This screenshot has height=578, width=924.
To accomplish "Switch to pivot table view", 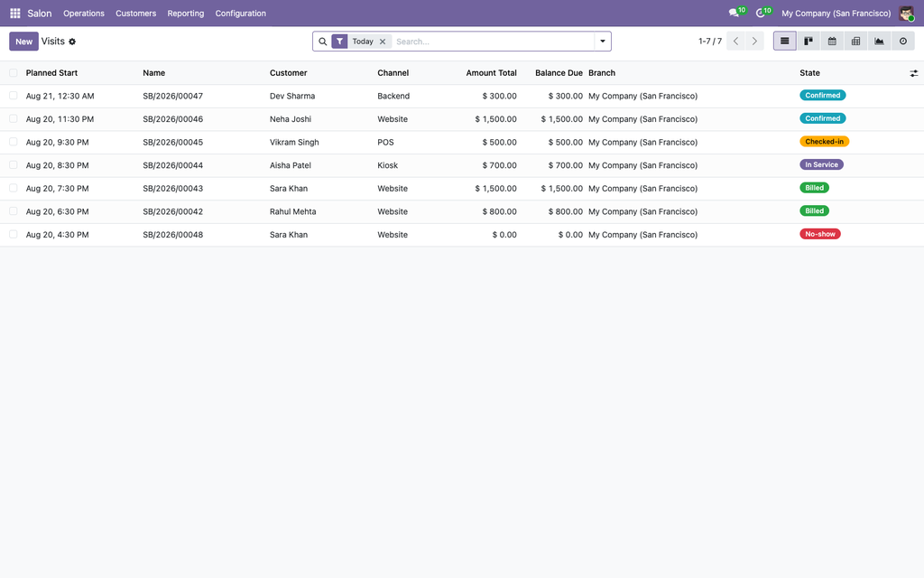I will pos(855,42).
